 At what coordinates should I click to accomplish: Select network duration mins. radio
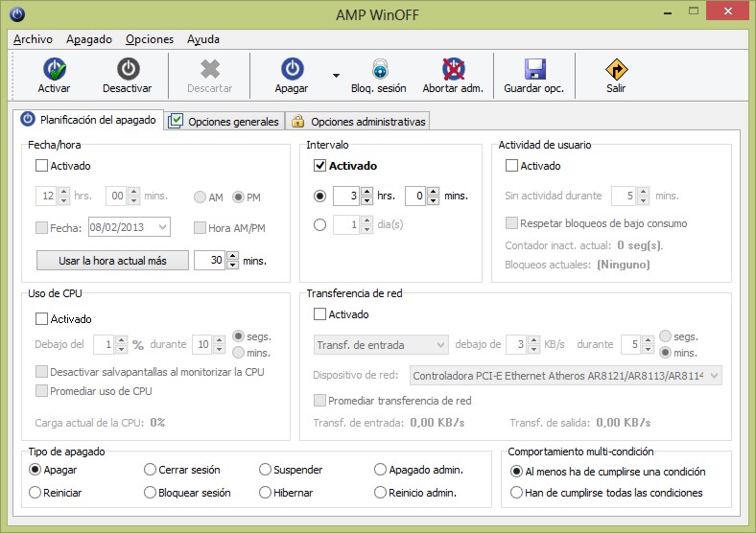click(x=666, y=352)
